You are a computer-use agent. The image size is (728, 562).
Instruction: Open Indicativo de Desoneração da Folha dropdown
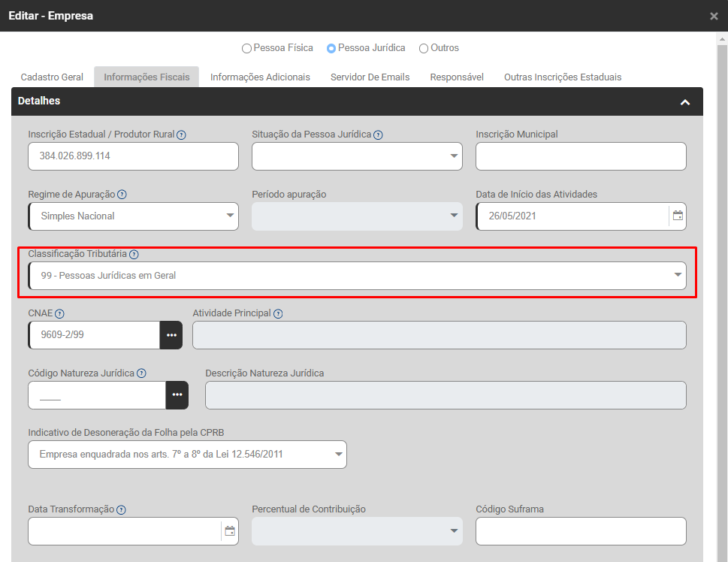(187, 455)
